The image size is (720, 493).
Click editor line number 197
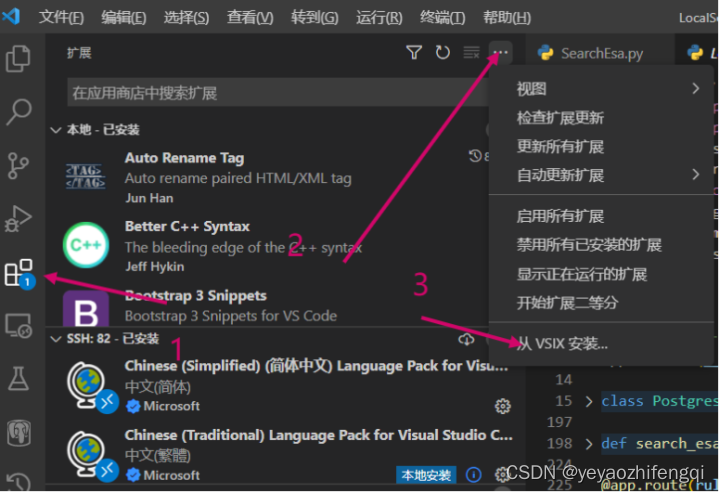click(559, 422)
